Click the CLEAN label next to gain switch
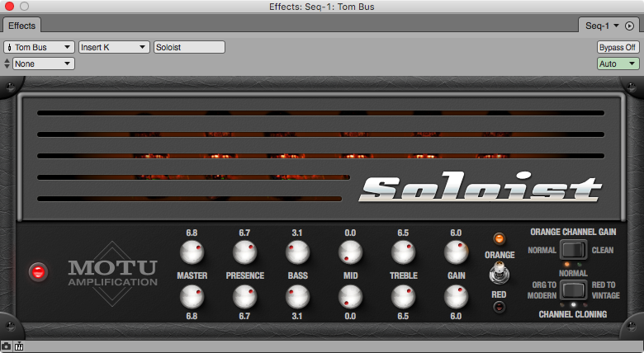Viewport: 644px width, 353px height. [603, 250]
